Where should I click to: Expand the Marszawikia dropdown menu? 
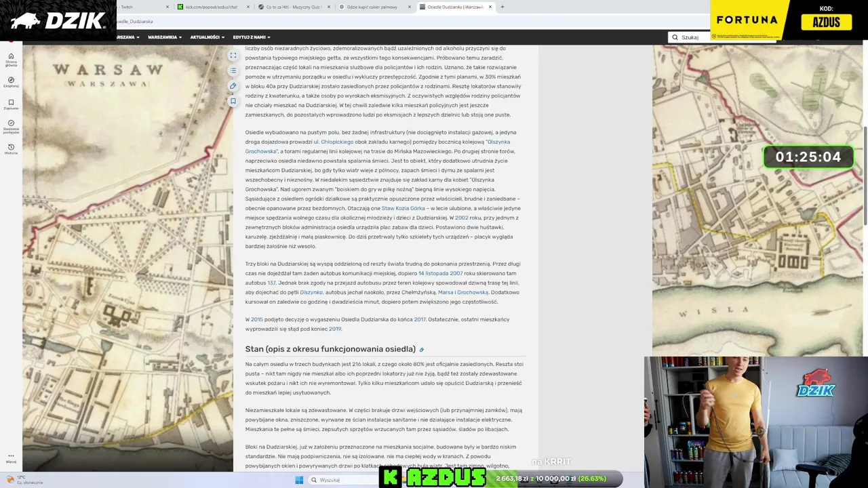pyautogui.click(x=165, y=37)
